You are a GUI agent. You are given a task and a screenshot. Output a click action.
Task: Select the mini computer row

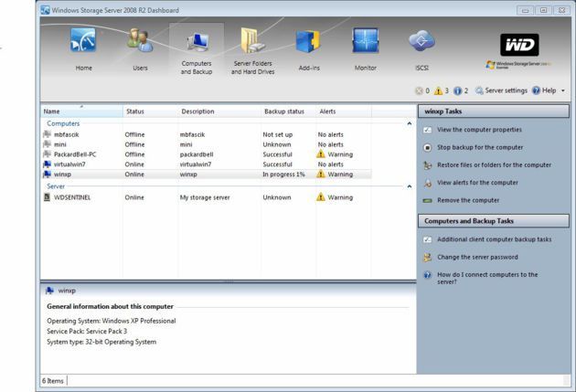click(x=206, y=144)
